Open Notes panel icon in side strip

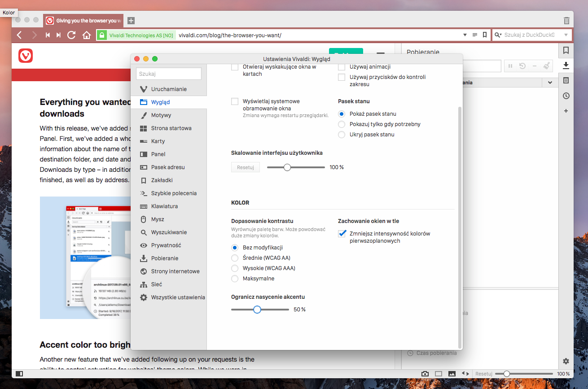click(566, 81)
